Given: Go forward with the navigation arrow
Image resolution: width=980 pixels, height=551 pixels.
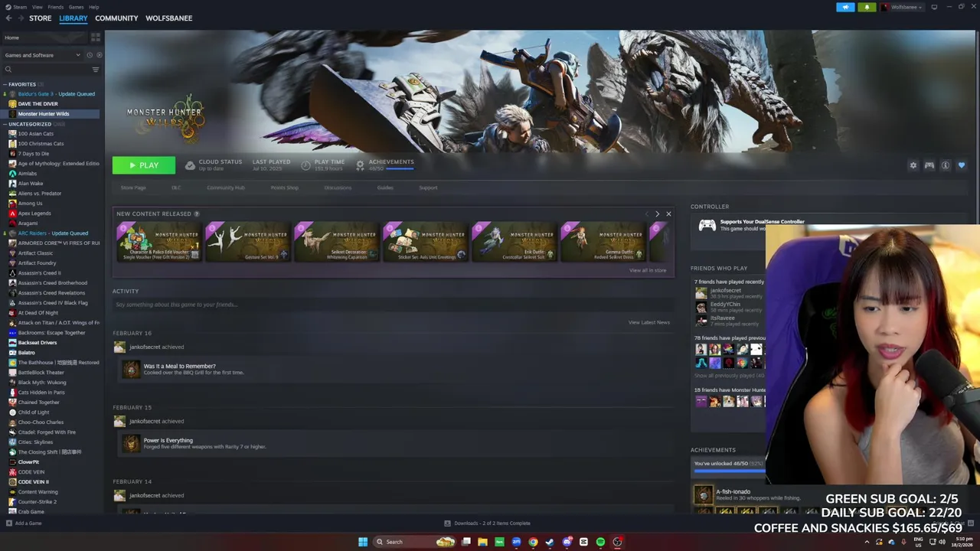Looking at the screenshot, I should coord(21,18).
